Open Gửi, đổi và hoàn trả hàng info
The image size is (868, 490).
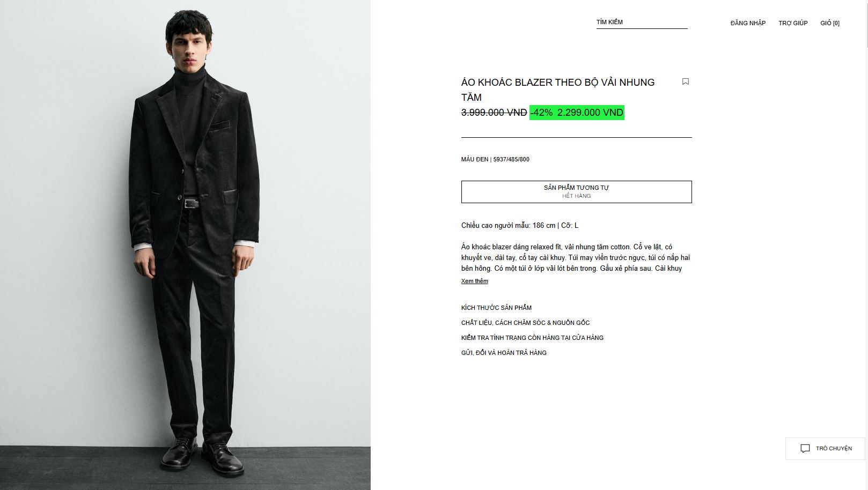point(504,353)
